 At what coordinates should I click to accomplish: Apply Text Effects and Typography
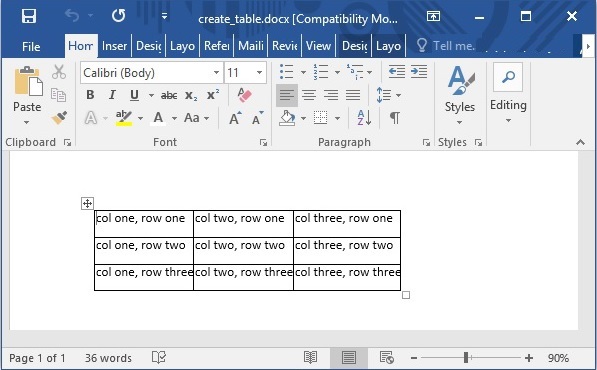(x=91, y=118)
